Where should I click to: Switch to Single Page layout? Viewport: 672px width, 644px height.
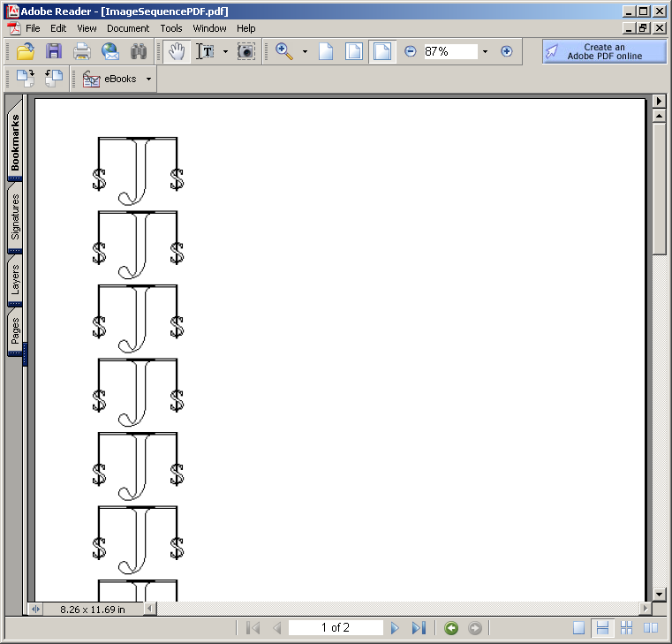coord(578,628)
